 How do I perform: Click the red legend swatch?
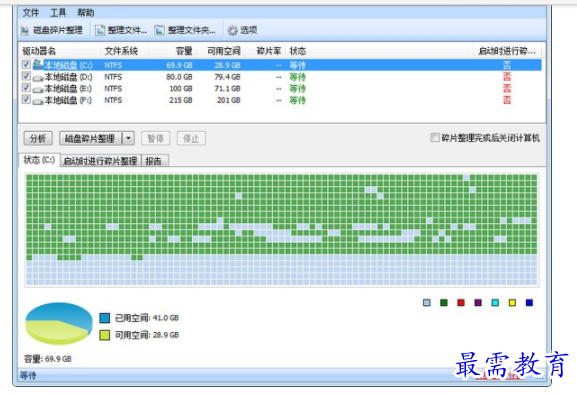[x=461, y=303]
